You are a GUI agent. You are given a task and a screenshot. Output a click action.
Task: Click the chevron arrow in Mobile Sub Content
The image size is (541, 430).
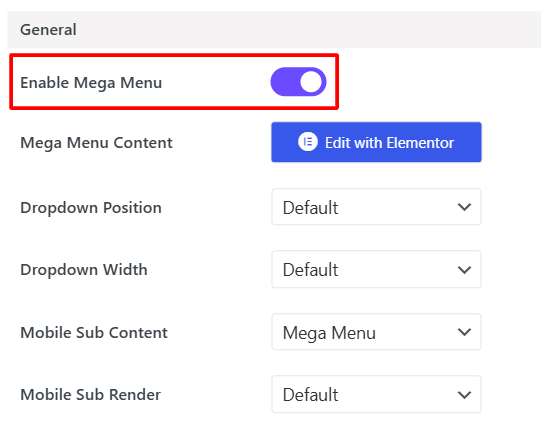click(x=464, y=332)
